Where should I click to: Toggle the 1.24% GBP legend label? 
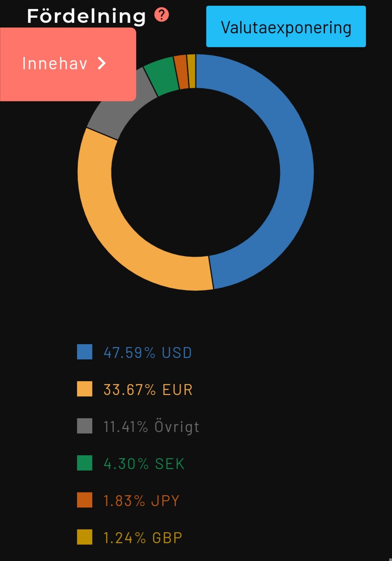[x=143, y=538]
